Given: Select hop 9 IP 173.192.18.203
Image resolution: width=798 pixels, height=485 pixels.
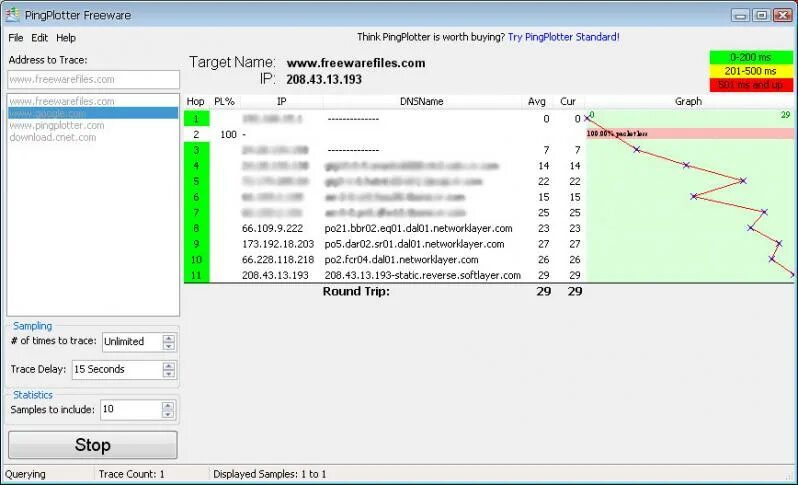Looking at the screenshot, I should 278,244.
